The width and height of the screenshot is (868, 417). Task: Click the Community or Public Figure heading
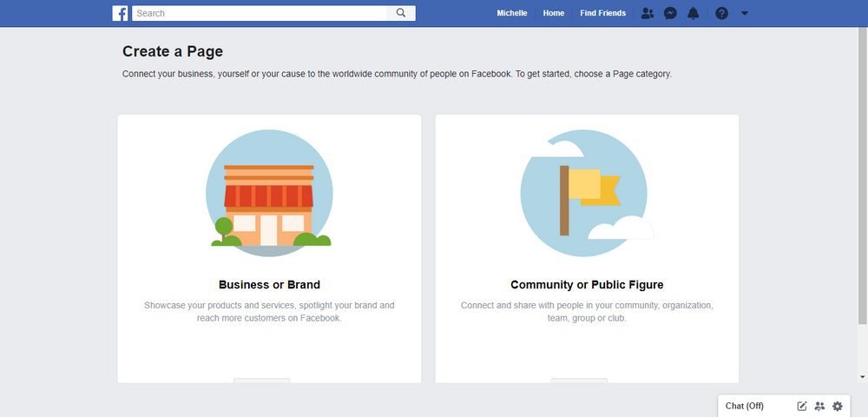click(587, 285)
